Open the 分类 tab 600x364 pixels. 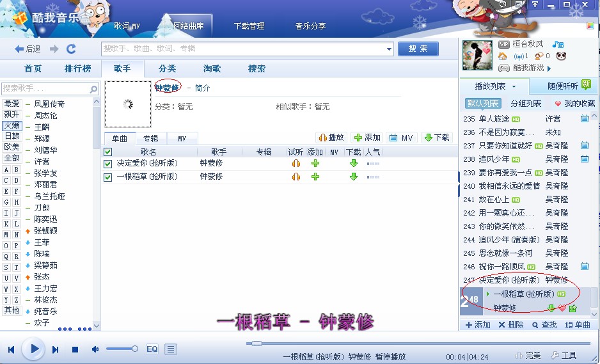(167, 68)
